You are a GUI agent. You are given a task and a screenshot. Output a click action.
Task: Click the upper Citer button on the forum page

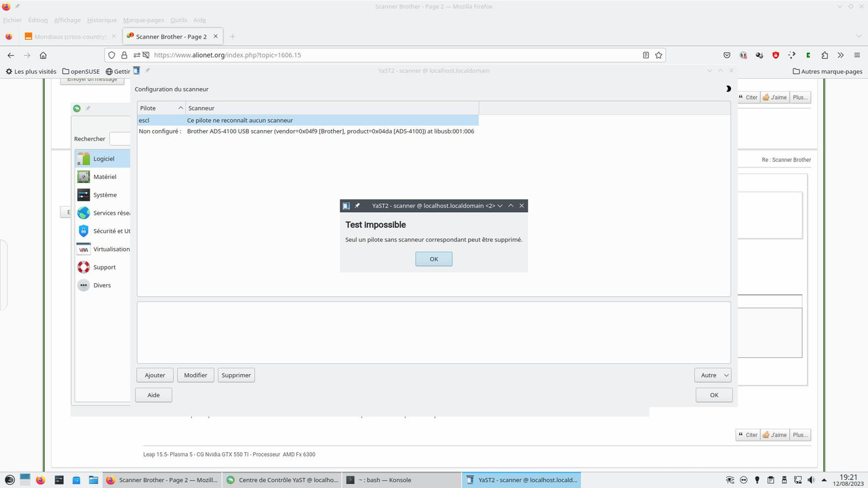(x=748, y=97)
